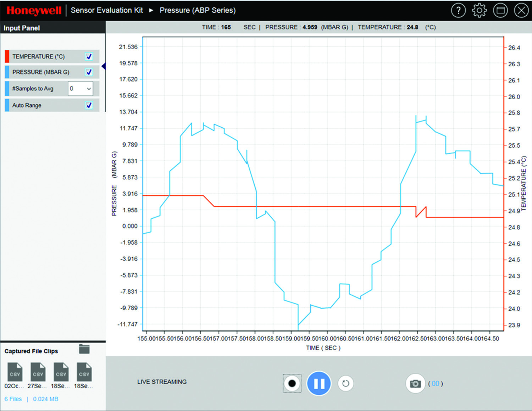Open the first CSV file 02Oc...
This screenshot has width=532, height=411.
pyautogui.click(x=15, y=372)
